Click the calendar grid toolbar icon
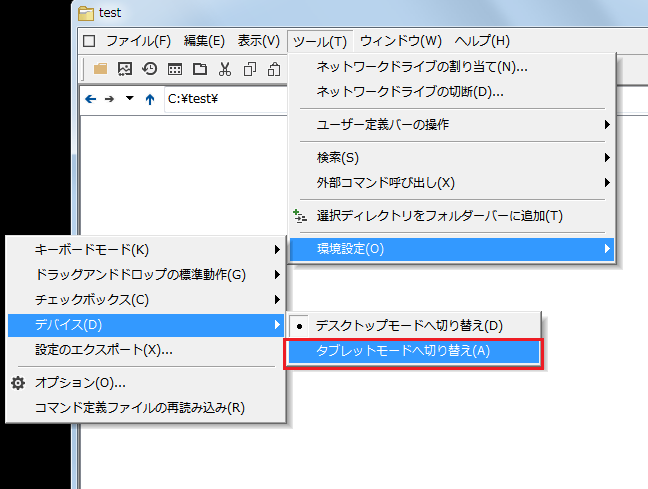Viewport: 648px width, 489px height. pos(175,69)
